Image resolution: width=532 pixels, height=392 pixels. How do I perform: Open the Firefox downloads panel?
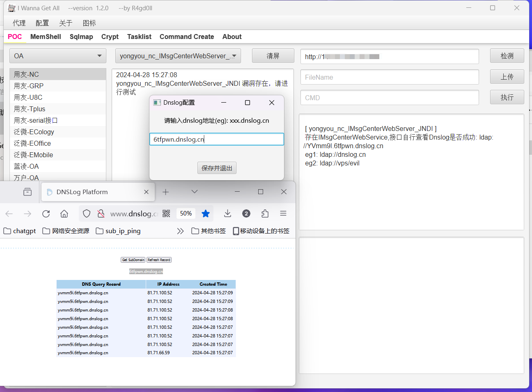227,213
